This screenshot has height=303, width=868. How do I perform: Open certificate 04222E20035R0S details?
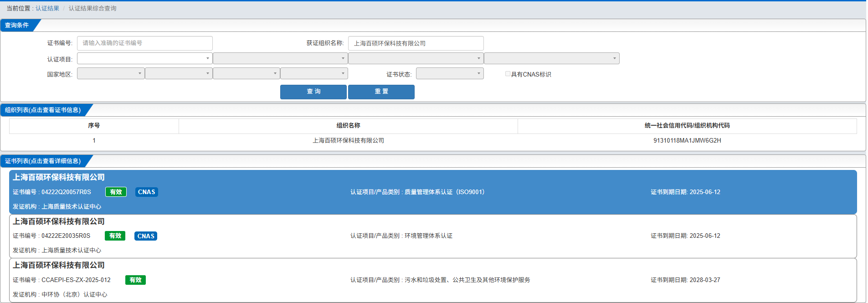pos(433,236)
